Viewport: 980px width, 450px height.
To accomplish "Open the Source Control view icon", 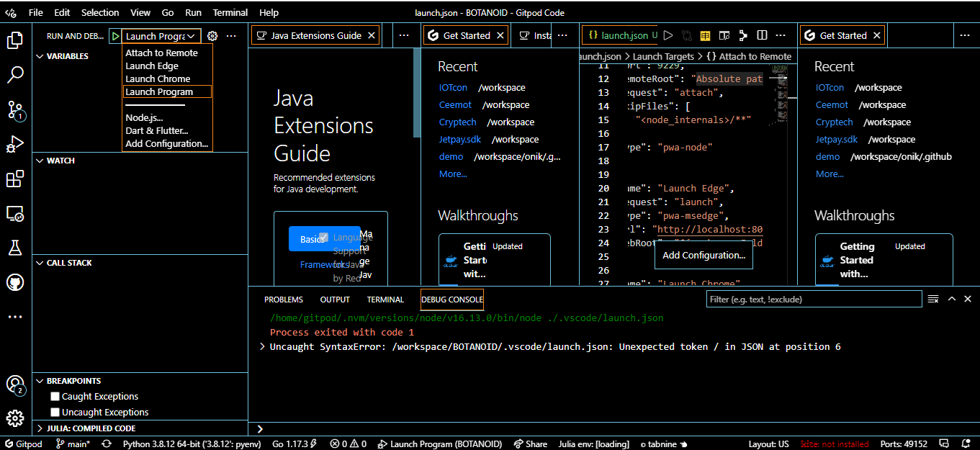I will click(15, 109).
